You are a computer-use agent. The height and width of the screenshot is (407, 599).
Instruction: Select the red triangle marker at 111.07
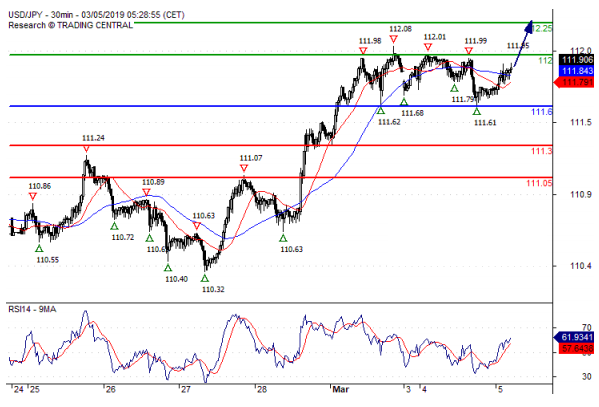pyautogui.click(x=244, y=168)
